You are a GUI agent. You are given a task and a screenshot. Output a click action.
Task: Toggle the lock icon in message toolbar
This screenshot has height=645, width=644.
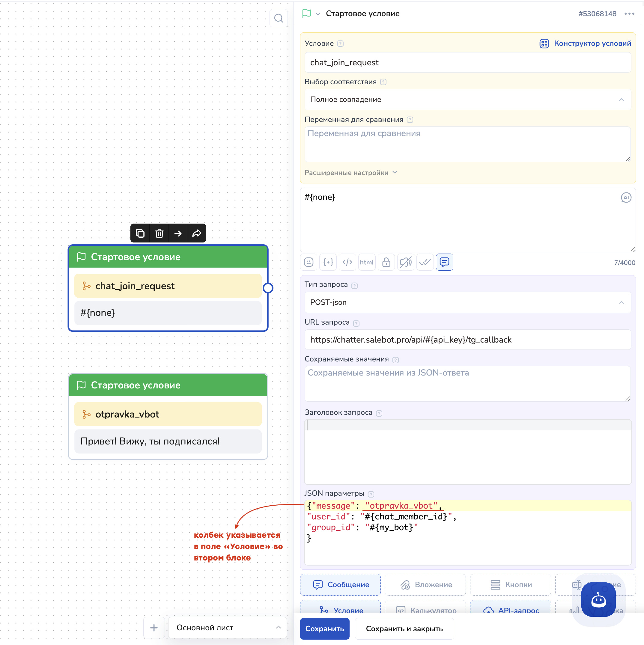point(386,262)
